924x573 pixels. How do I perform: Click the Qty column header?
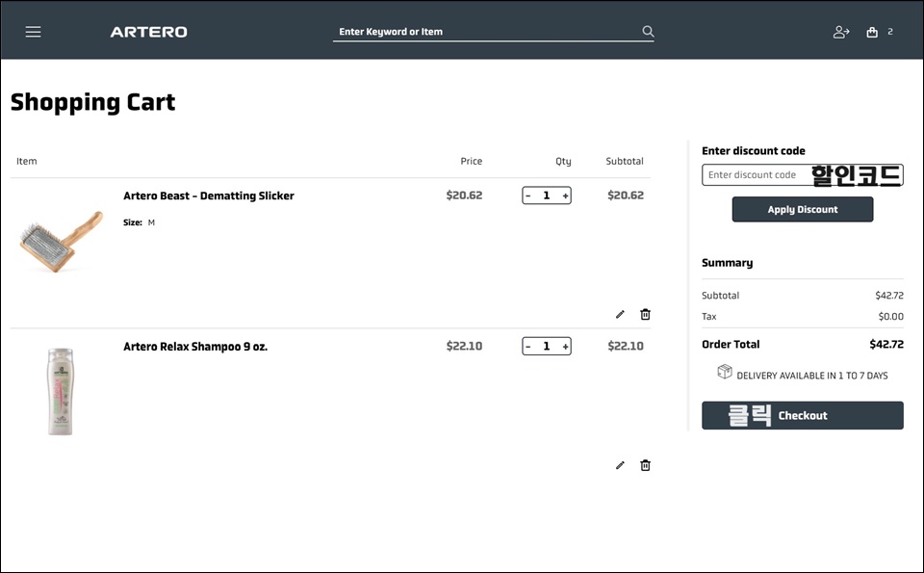pyautogui.click(x=563, y=162)
